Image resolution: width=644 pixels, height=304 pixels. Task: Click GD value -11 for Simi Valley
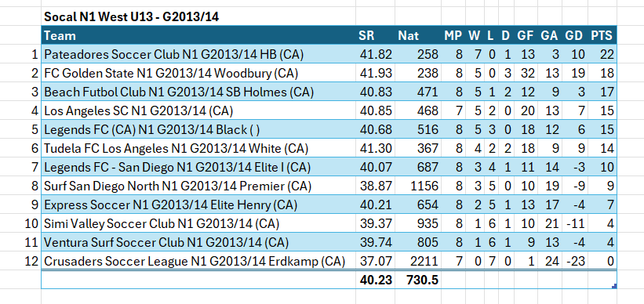click(x=574, y=223)
